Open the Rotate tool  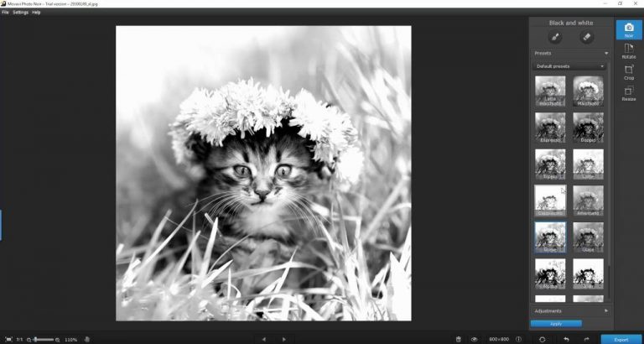pyautogui.click(x=629, y=51)
